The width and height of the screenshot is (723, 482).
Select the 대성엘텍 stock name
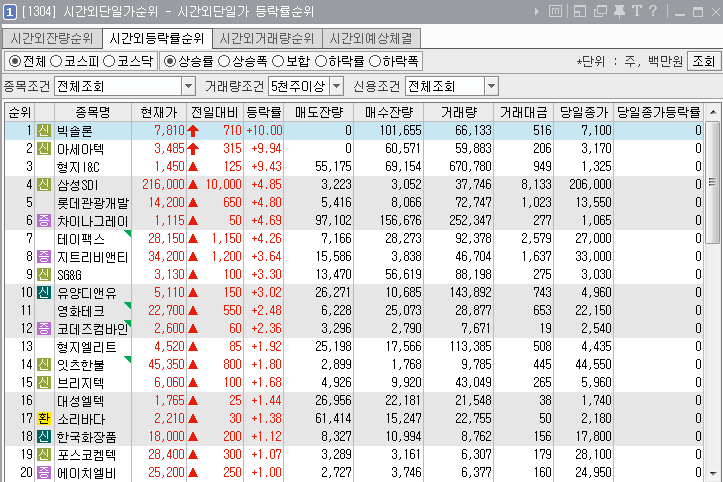(81, 401)
